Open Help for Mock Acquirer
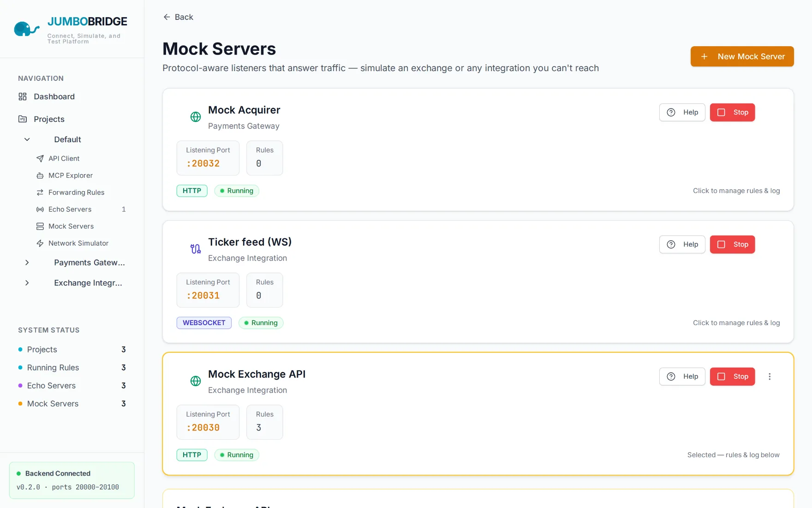Screen dimensions: 812x508 coord(682,112)
